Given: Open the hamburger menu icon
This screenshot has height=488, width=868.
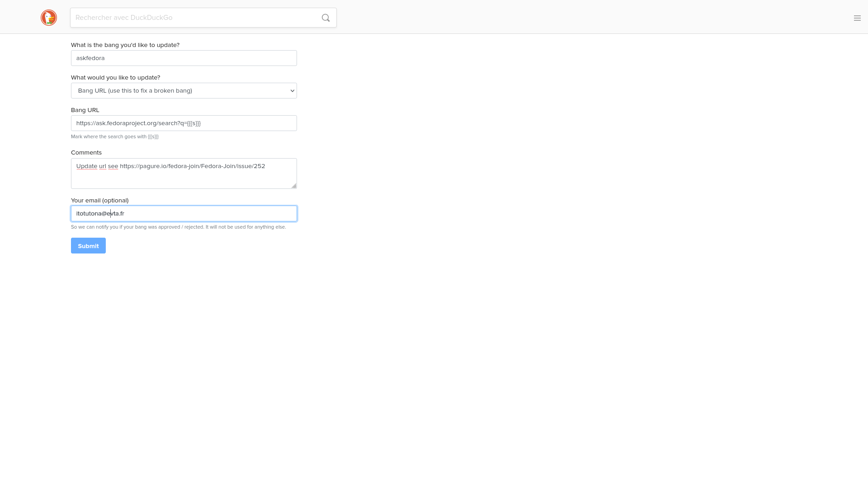Looking at the screenshot, I should pos(857,18).
